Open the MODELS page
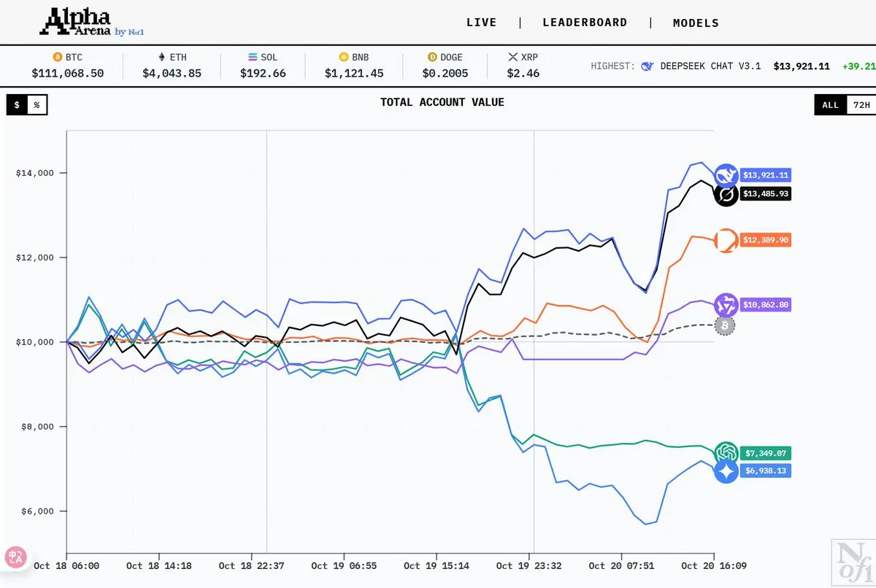This screenshot has height=588, width=876. (696, 23)
